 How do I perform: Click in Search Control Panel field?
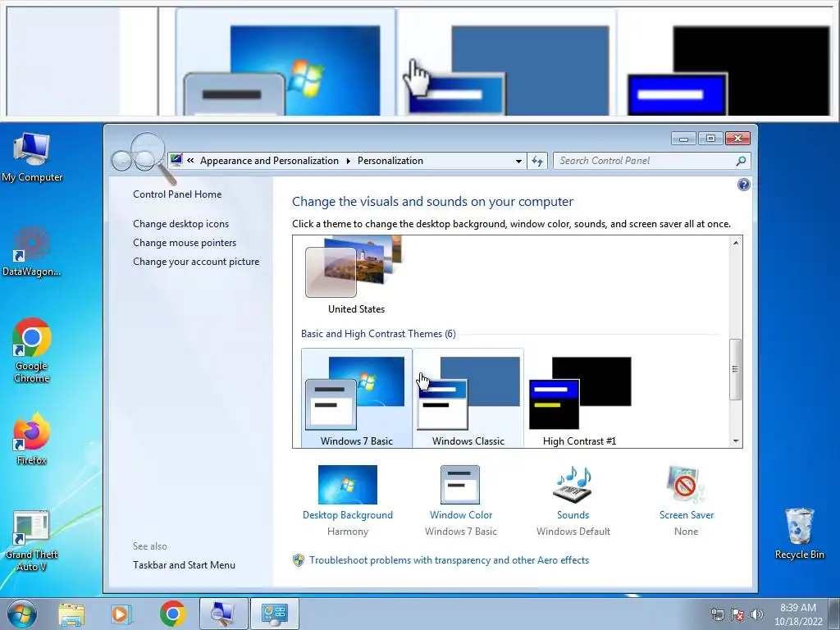coord(646,161)
